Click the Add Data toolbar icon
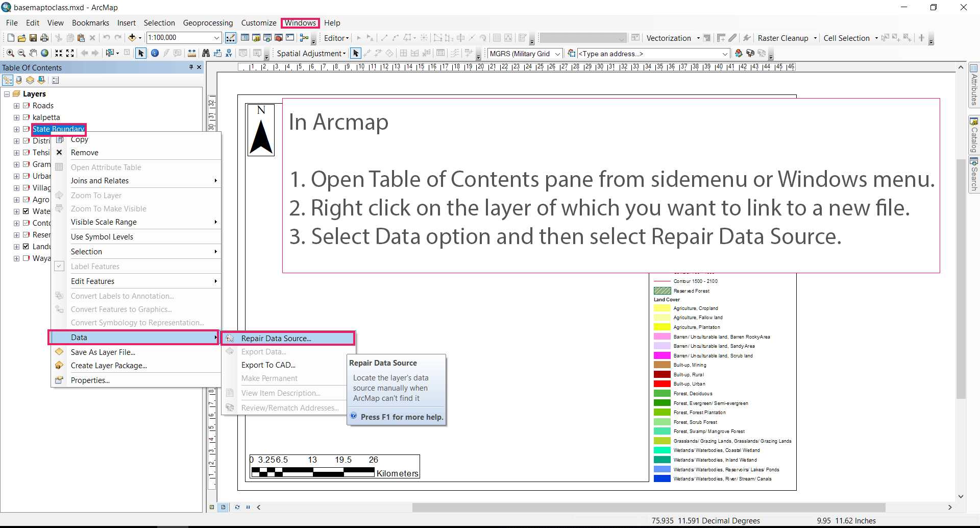The image size is (980, 528). [132, 38]
